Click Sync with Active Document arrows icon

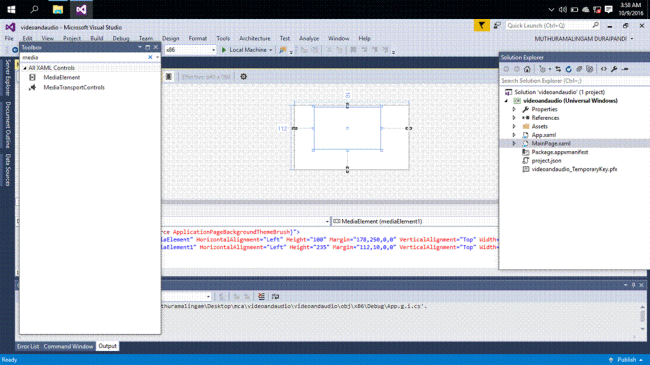tap(558, 69)
